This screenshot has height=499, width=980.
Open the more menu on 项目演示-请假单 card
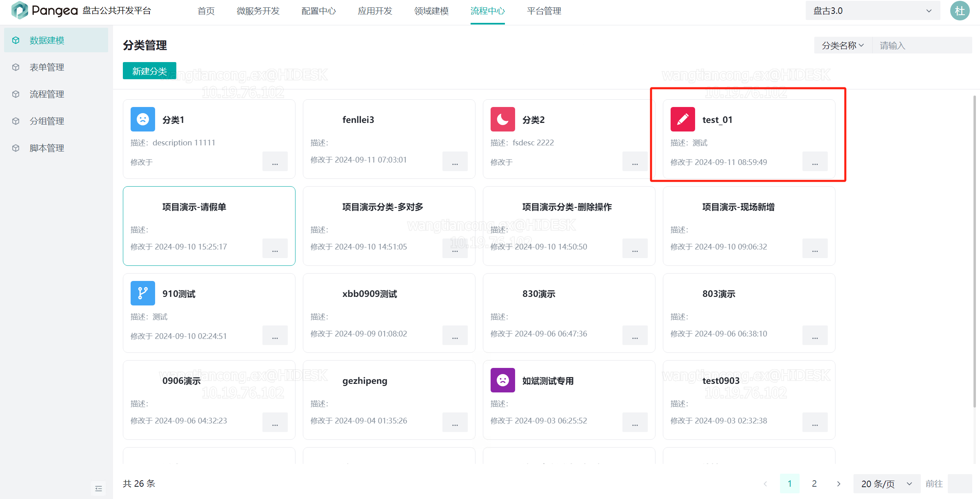point(275,248)
